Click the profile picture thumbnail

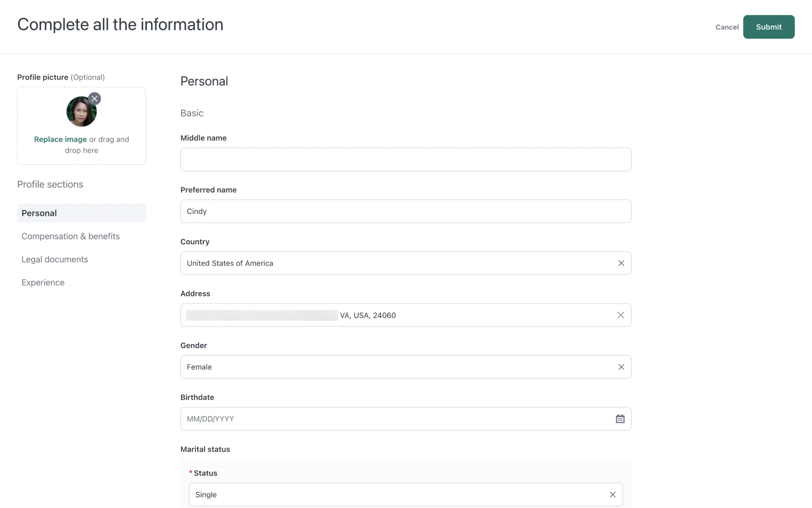(x=81, y=112)
